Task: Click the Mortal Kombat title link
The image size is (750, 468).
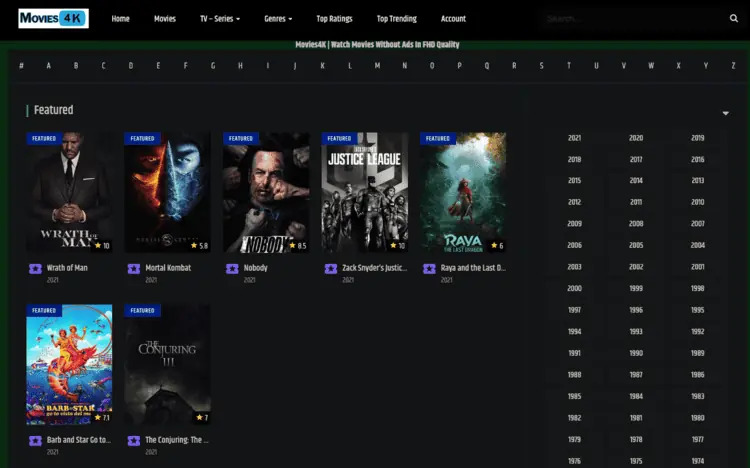Action: tap(168, 267)
